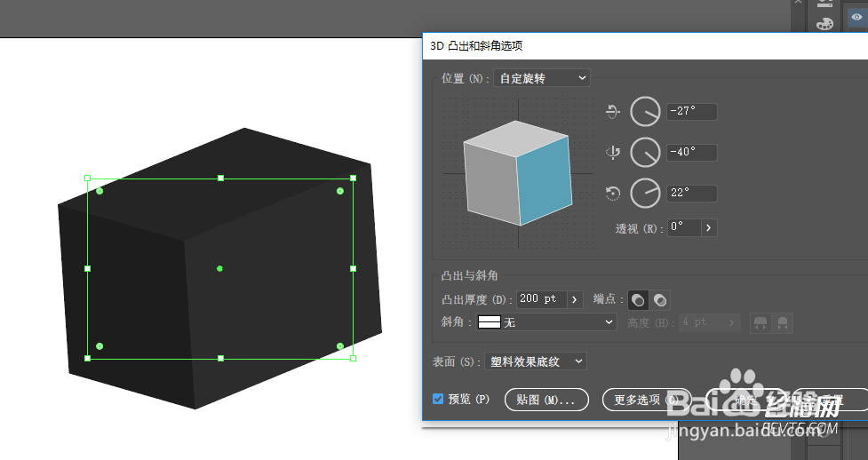Click the 更多选项 more options button

[647, 400]
